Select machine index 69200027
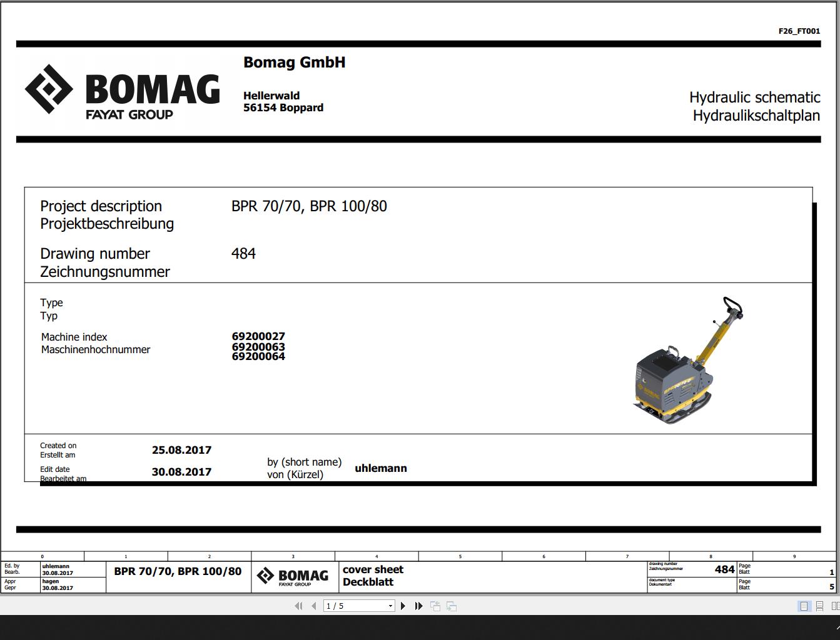Viewport: 840px width, 640px height. [258, 336]
